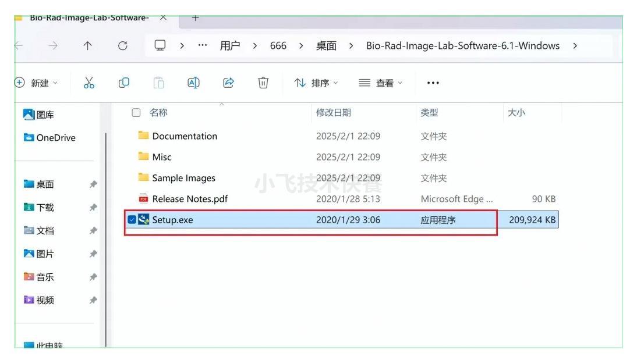Image resolution: width=637 pixels, height=364 pixels.
Task: Click Bio-Rad-Image-Lab-Software-6.1-Windows breadcrumb
Action: (x=463, y=45)
